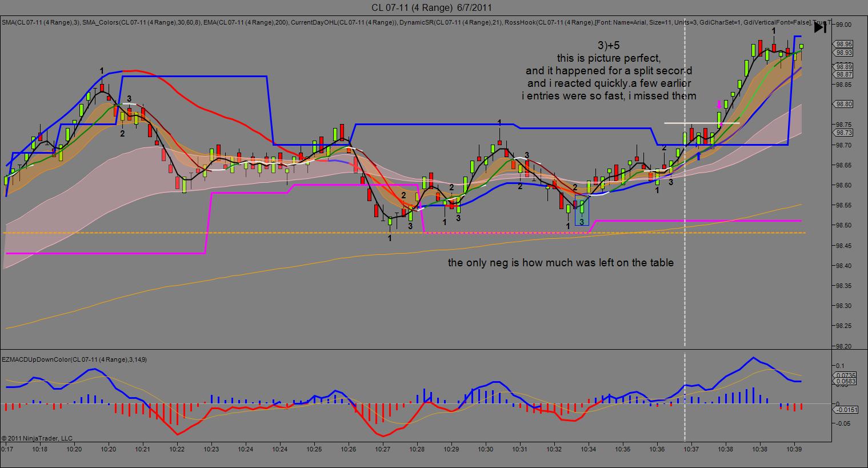Click the 10:36 time axis label

pyautogui.click(x=657, y=449)
